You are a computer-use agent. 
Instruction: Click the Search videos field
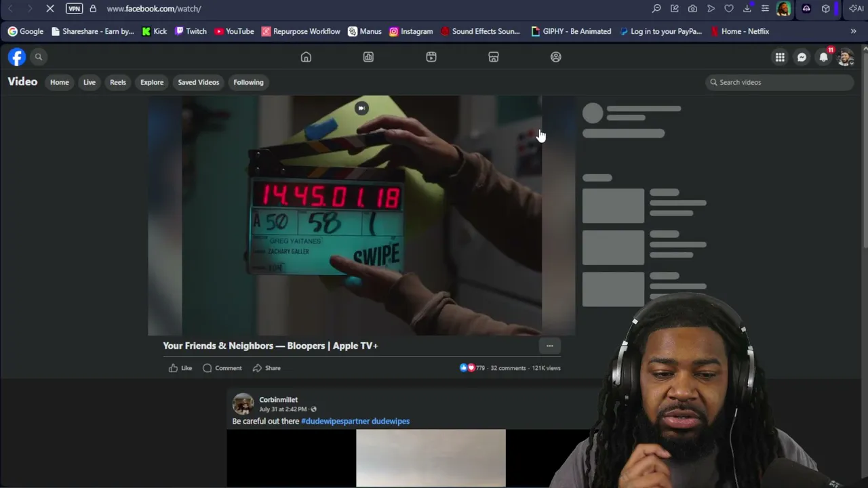tap(778, 82)
